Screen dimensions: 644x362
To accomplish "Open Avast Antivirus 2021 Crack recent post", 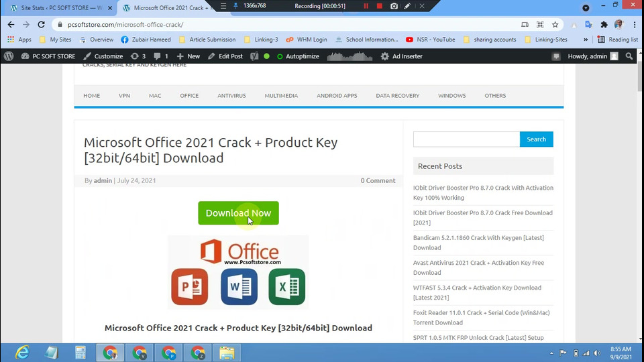I will click(x=478, y=267).
